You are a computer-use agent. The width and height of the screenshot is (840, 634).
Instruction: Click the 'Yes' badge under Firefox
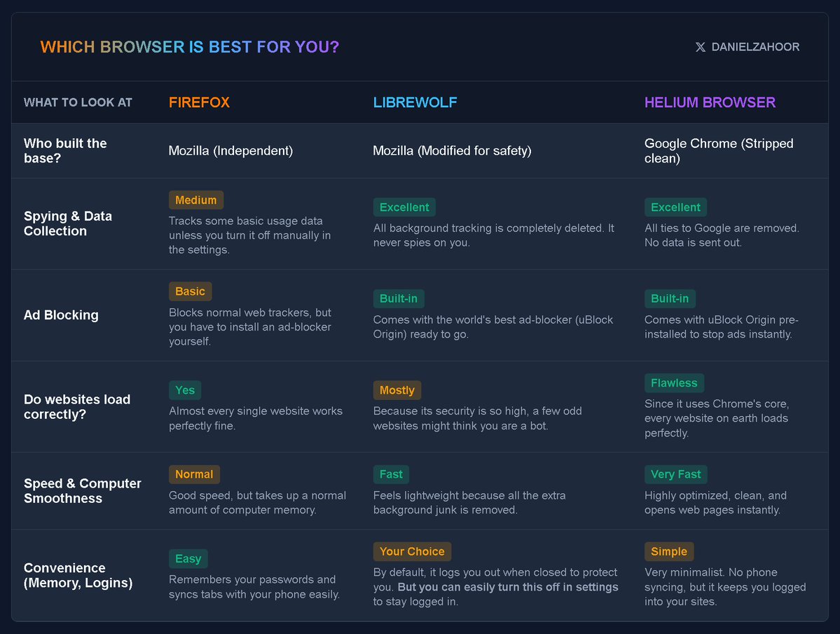pyautogui.click(x=185, y=390)
